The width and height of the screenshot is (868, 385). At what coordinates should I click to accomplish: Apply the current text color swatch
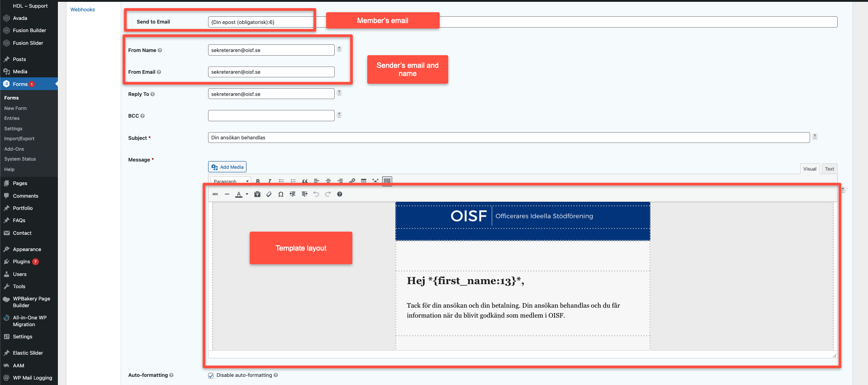239,194
